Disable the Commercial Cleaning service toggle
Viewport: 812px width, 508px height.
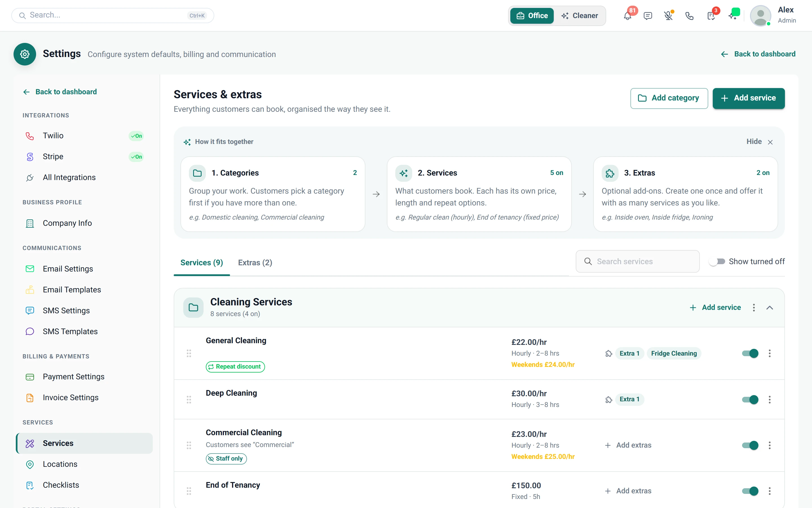point(750,445)
